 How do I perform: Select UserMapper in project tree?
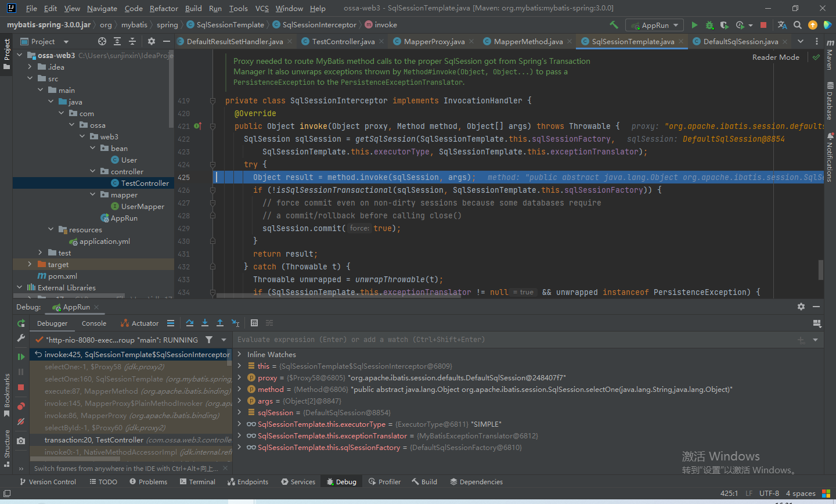click(x=142, y=206)
